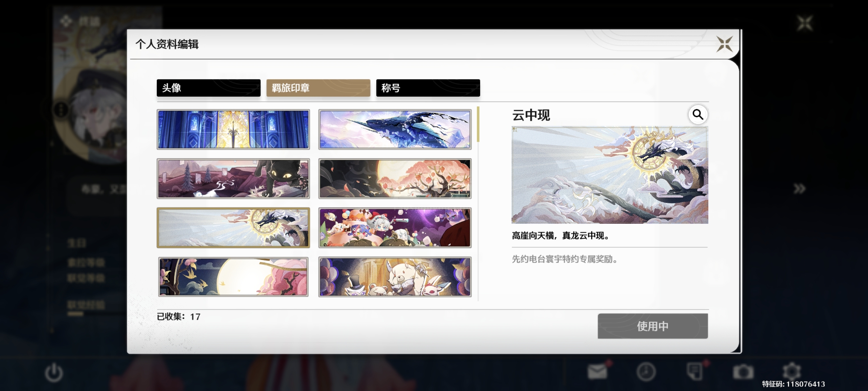Click the double chevron arrow on right

pyautogui.click(x=799, y=188)
